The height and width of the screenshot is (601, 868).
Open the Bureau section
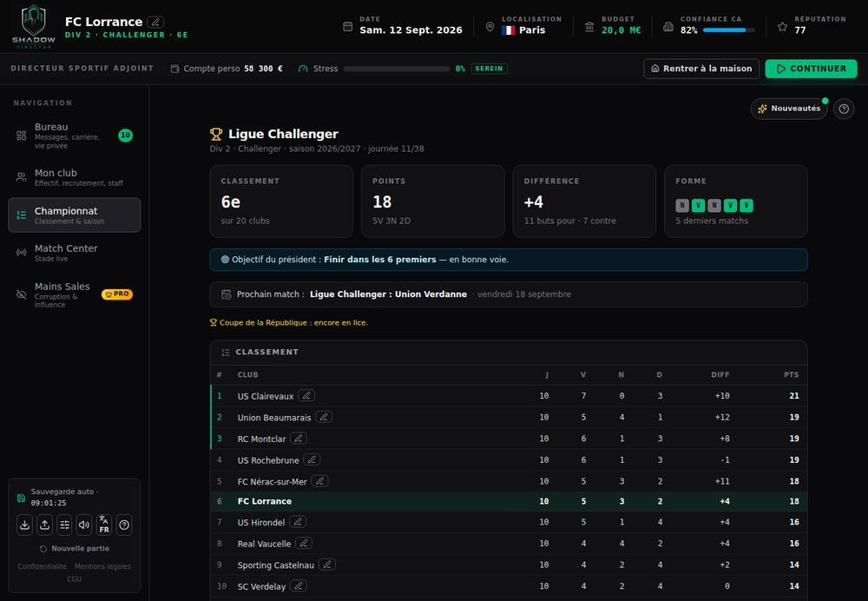(x=74, y=135)
